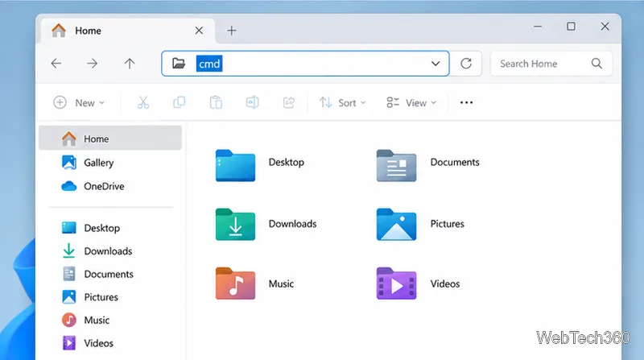Close the Home tab
644x360 pixels.
click(x=199, y=31)
